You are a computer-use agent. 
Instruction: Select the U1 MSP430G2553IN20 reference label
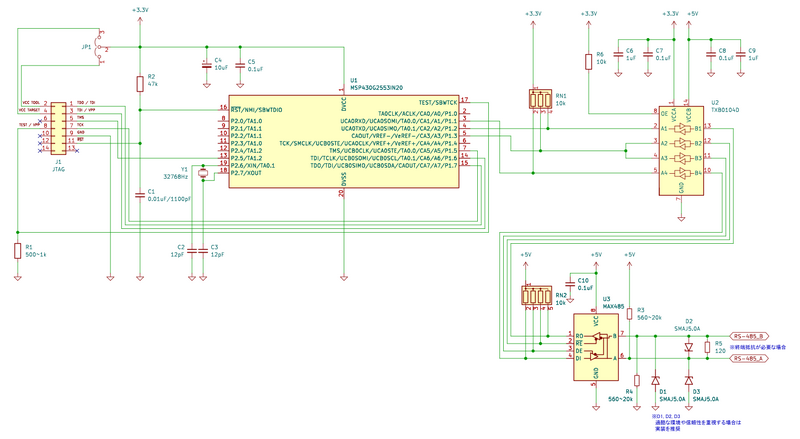coord(376,84)
